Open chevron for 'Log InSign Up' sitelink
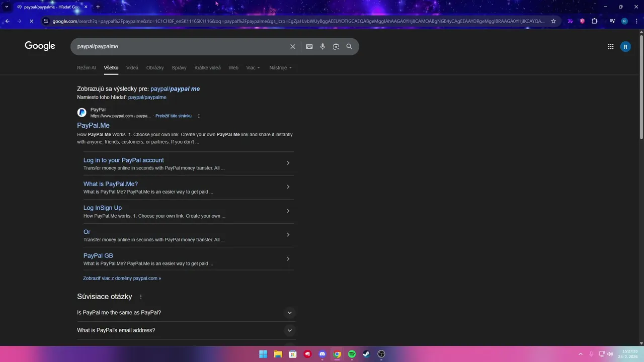Image resolution: width=644 pixels, height=362 pixels. pyautogui.click(x=288, y=211)
